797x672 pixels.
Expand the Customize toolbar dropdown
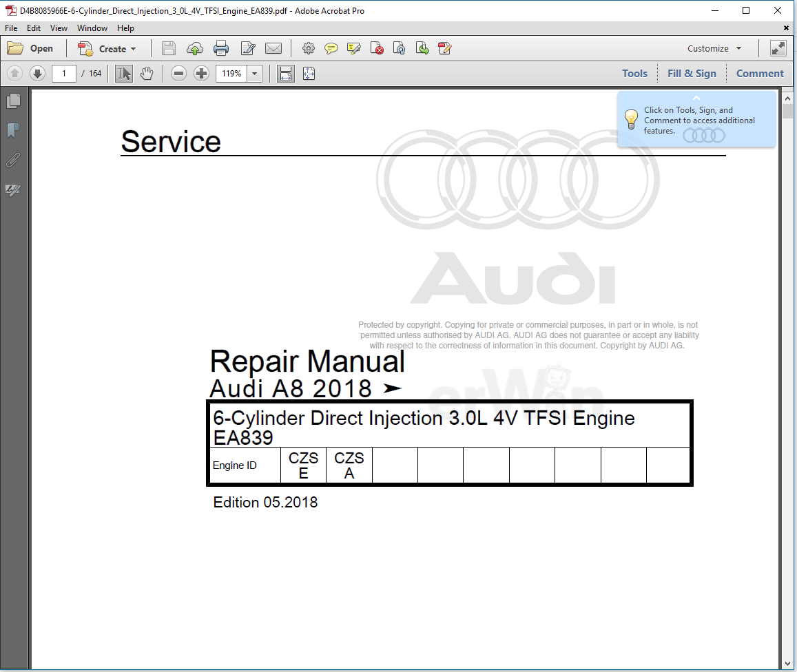[714, 49]
